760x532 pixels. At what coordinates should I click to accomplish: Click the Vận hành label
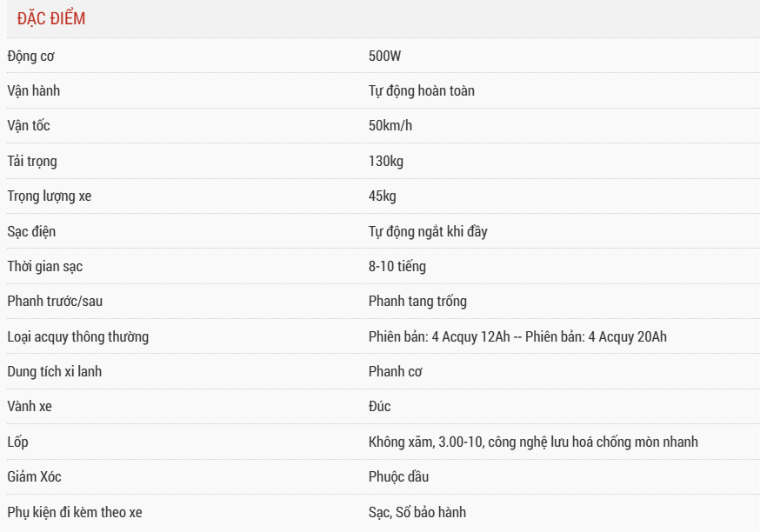(34, 90)
